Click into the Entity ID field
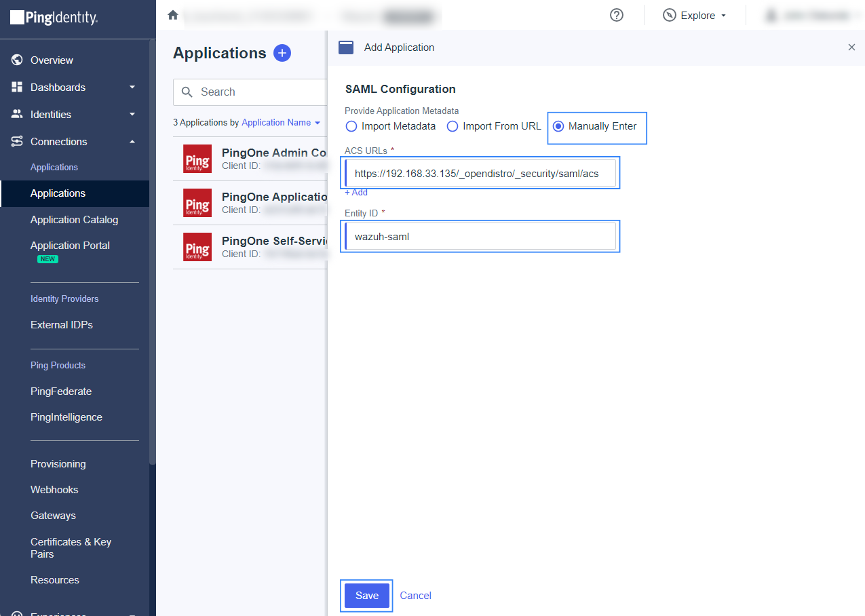Screen dimensions: 865x616 (482, 237)
